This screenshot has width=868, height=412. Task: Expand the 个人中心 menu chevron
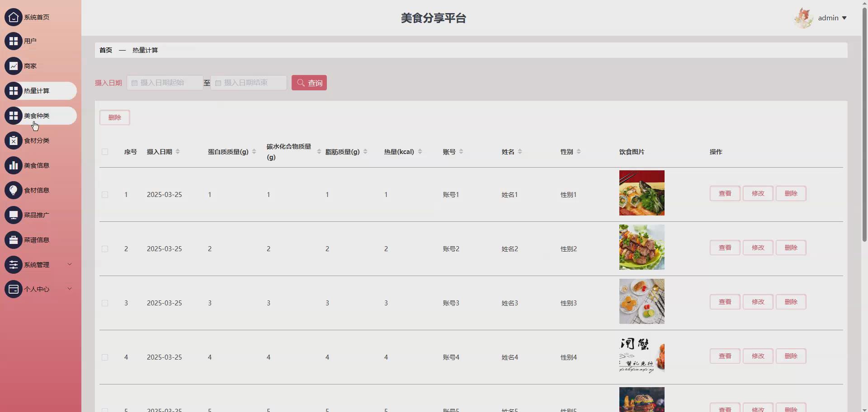(x=70, y=289)
